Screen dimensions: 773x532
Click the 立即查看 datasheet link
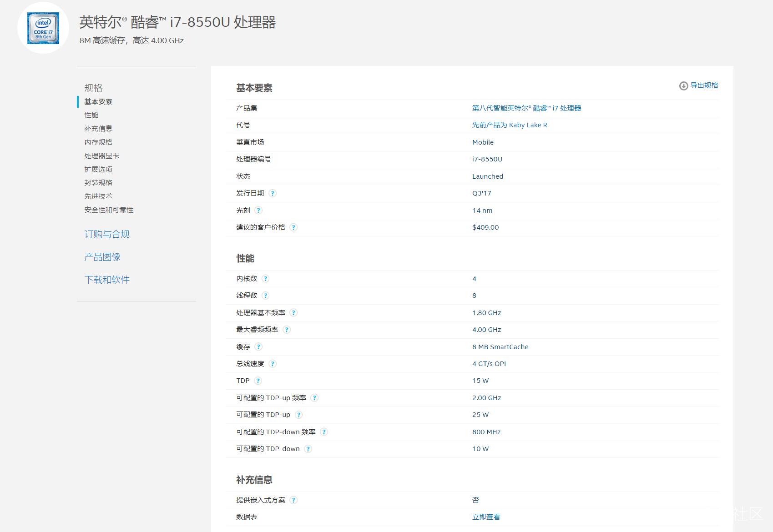pos(486,517)
